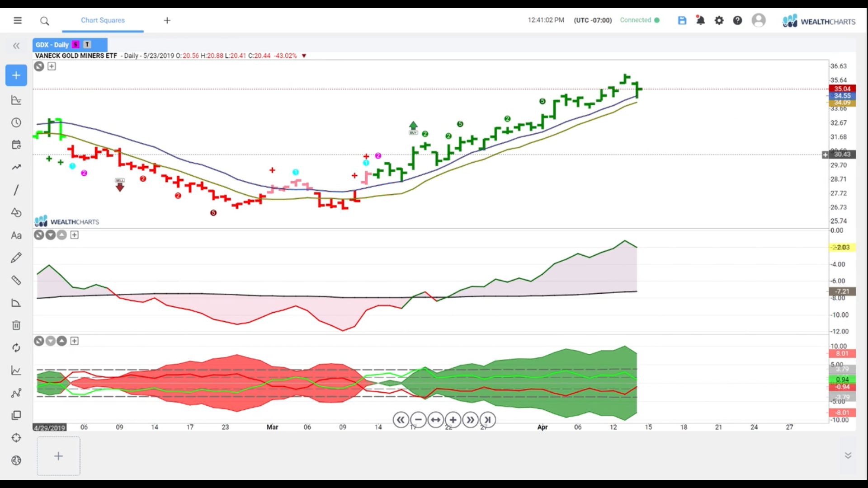Move middle indicator panel up
Viewport: 868px width, 488px height.
point(62,235)
